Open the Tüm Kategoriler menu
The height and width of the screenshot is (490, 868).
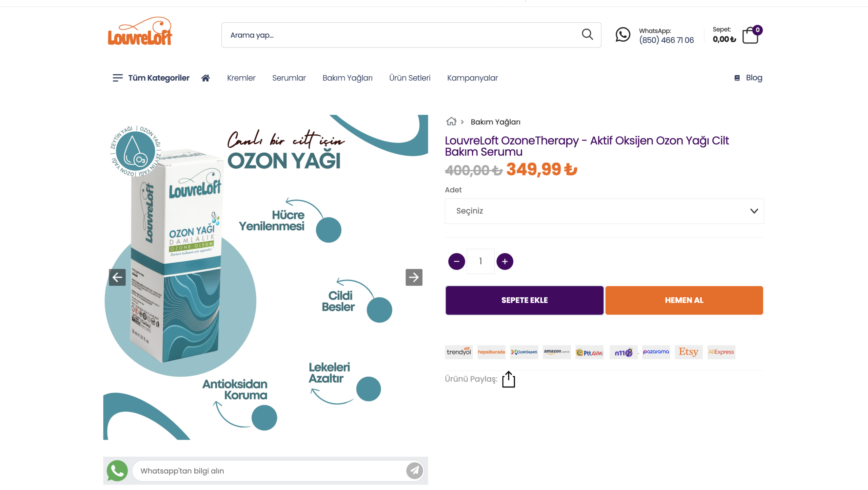click(x=151, y=78)
